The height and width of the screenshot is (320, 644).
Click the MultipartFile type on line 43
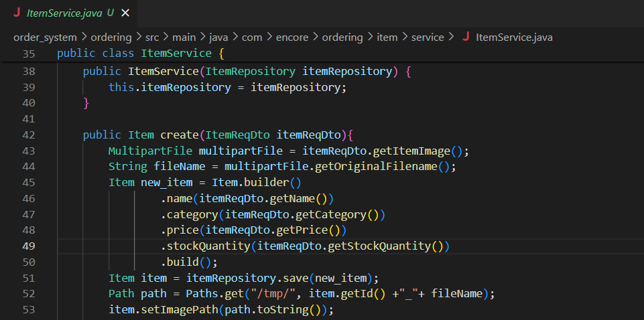click(x=150, y=151)
